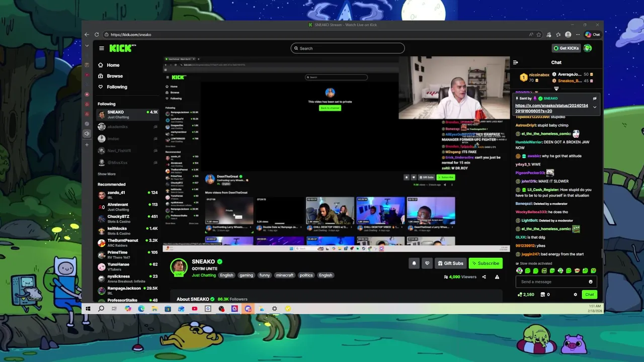Select the gaming tag
Viewport: 644px width, 362px height.
click(x=246, y=276)
